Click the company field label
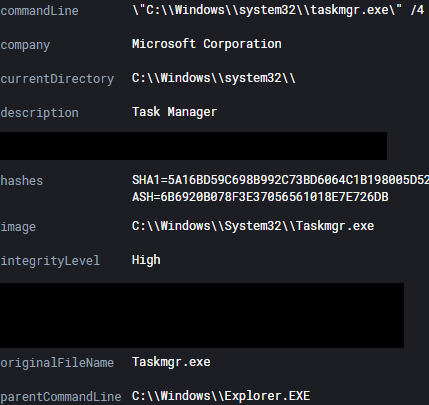 click(25, 45)
